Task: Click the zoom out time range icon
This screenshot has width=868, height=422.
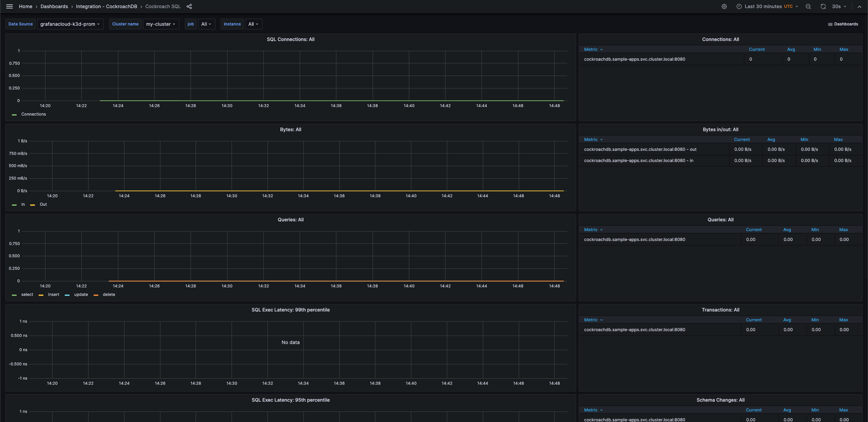Action: pos(808,6)
